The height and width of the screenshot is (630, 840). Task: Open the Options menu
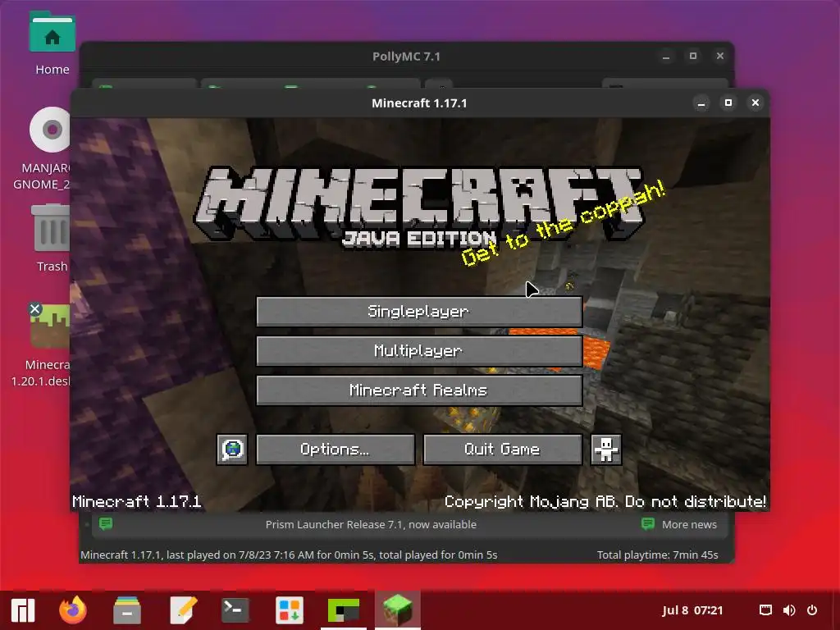coord(336,449)
